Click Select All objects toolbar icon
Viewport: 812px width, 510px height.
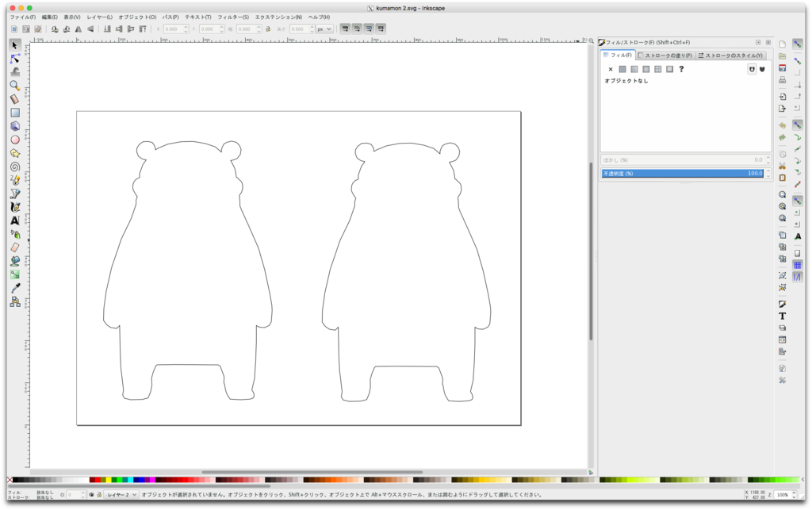(x=14, y=29)
